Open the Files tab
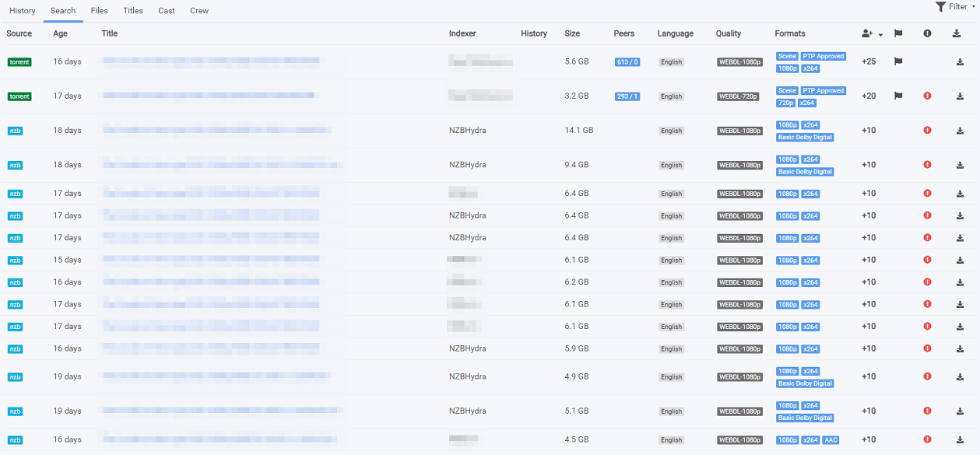The width and height of the screenshot is (980, 455). pos(99,11)
